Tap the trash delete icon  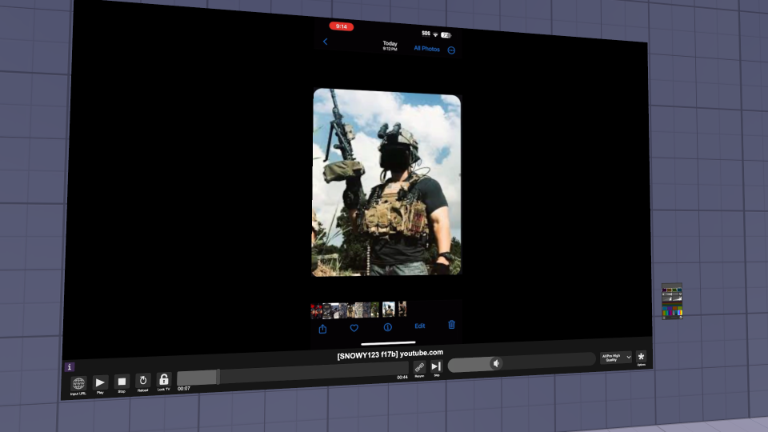pos(451,325)
